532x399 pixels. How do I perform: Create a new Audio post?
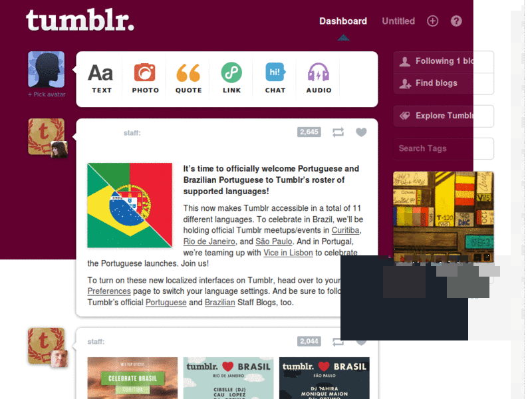319,78
